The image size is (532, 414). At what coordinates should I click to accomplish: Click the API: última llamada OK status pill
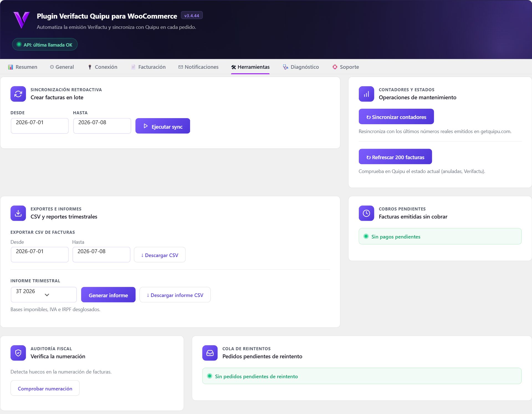click(45, 44)
